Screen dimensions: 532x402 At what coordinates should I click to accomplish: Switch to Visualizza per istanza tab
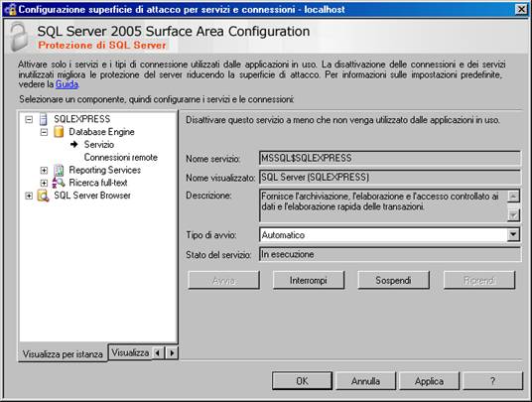point(63,353)
